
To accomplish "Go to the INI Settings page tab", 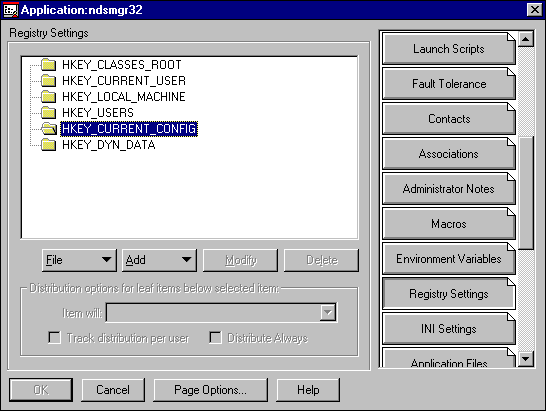I will 448,329.
